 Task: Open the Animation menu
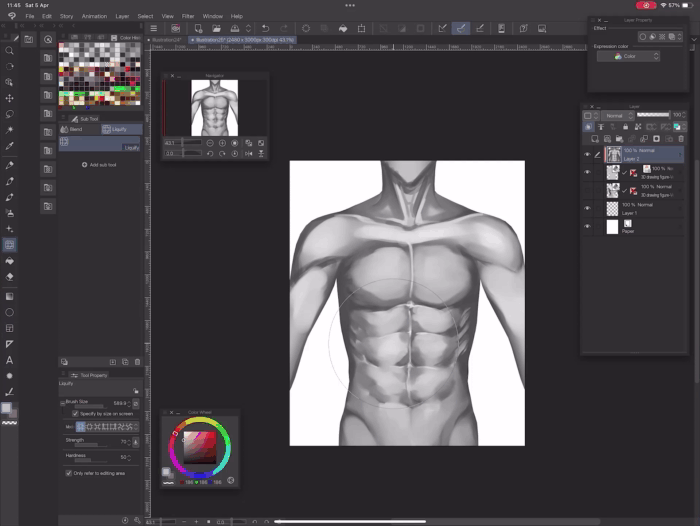pyautogui.click(x=94, y=16)
